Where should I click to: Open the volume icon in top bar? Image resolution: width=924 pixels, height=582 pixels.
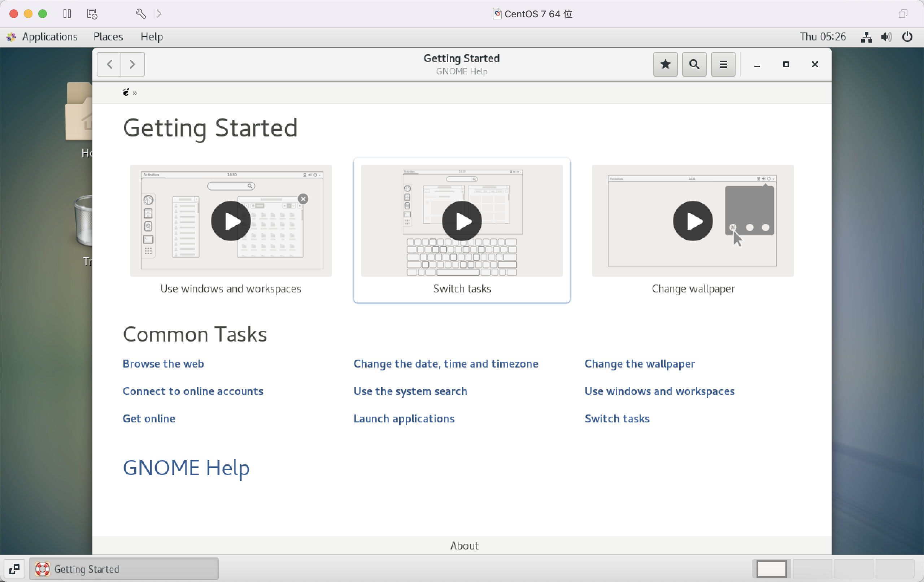[x=886, y=37]
